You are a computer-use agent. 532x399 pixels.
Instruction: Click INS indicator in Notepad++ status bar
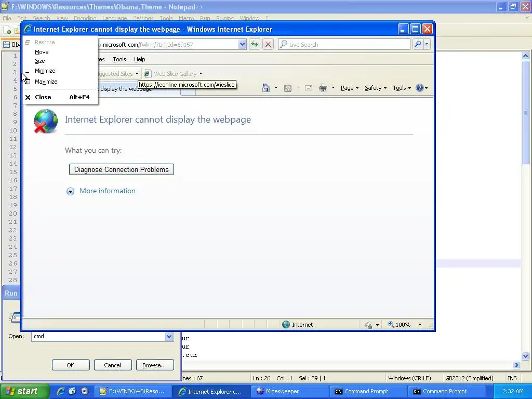[512, 378]
